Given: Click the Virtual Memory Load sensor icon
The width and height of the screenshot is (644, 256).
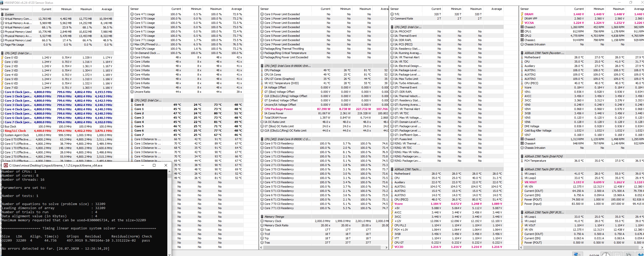Looking at the screenshot, I should pos(2,27).
